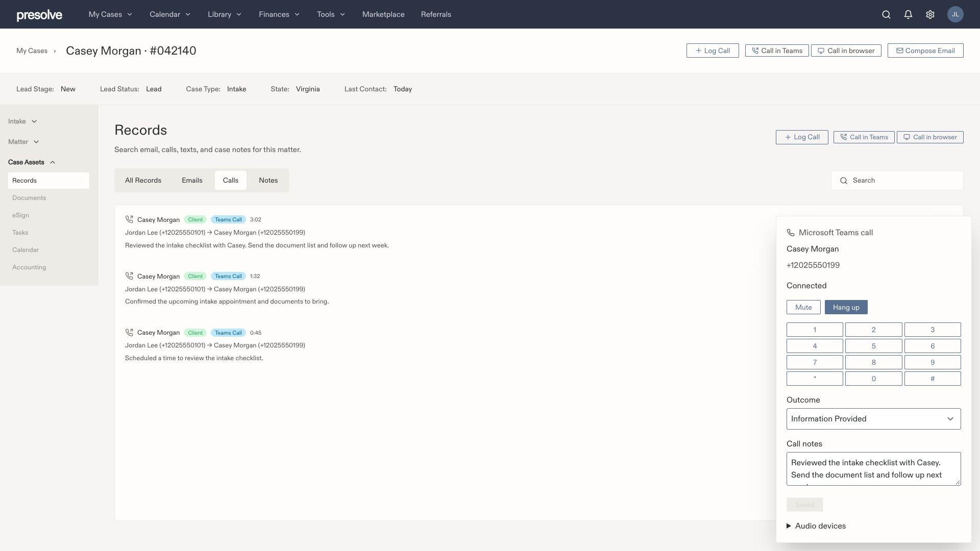This screenshot has width=980, height=551.
Task: Open the My Cases dropdown menu
Action: [110, 14]
